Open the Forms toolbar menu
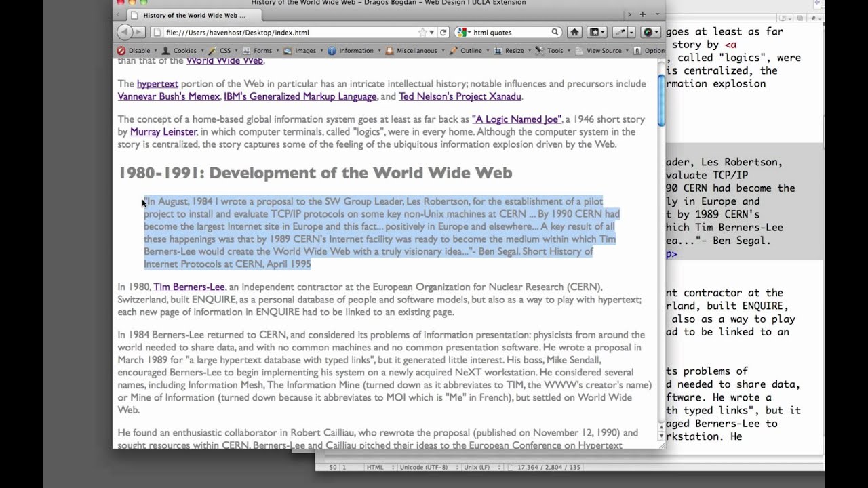868x488 pixels. click(260, 51)
